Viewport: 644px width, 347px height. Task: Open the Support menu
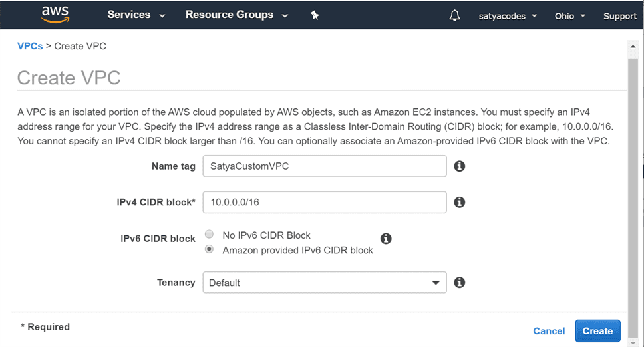[x=619, y=16]
